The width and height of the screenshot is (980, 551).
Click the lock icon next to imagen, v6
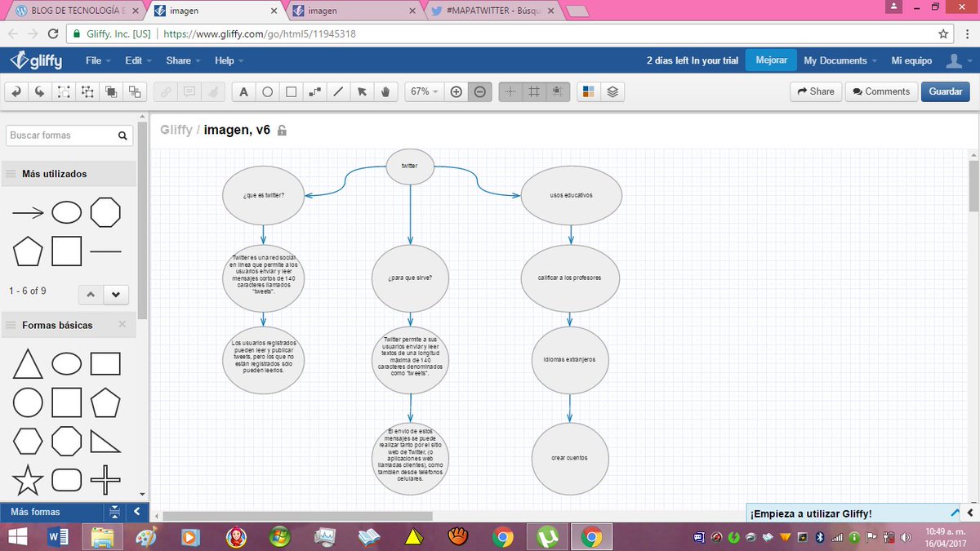[283, 130]
